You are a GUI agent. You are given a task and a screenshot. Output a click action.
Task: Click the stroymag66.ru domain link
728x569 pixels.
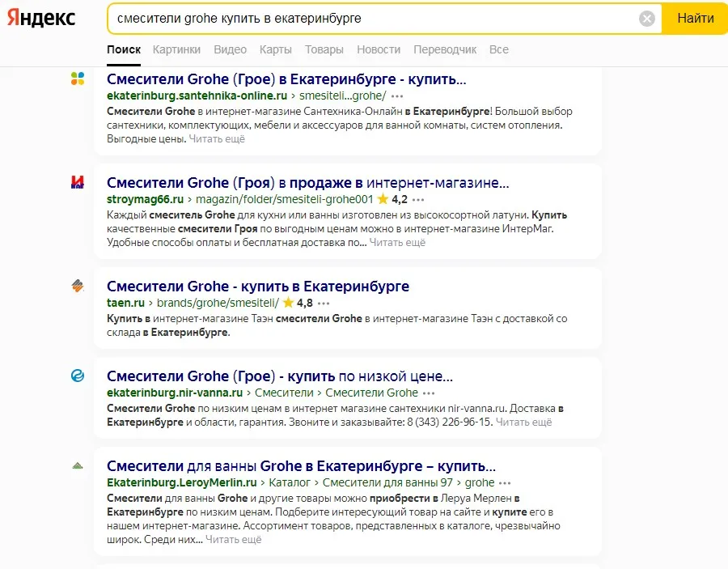[x=146, y=199]
